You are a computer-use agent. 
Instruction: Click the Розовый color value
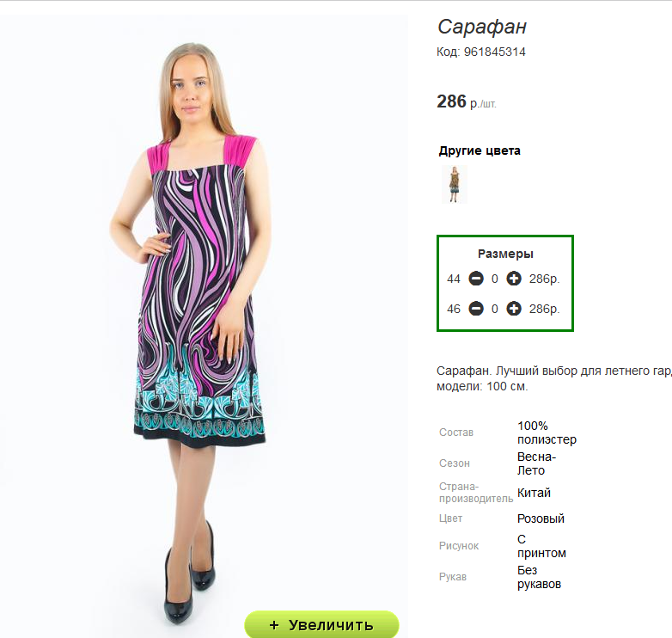coord(541,518)
